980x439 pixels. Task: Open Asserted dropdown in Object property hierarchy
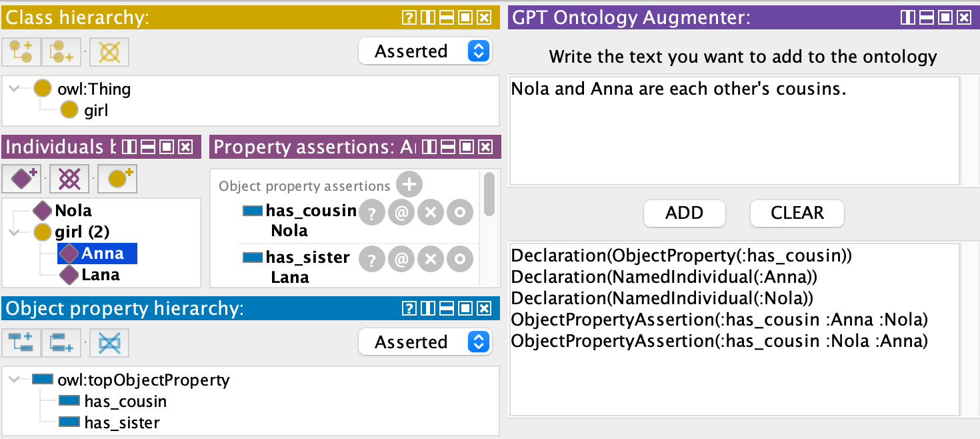coord(425,342)
